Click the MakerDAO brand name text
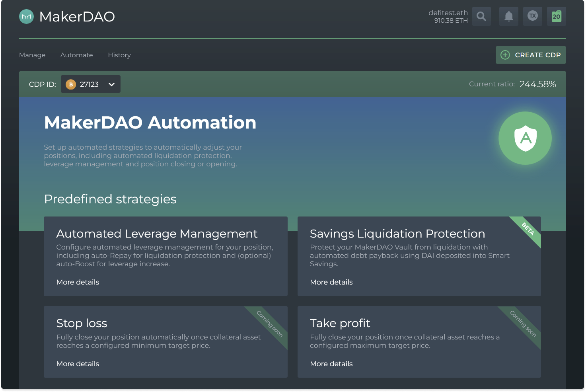Viewport: 586px width, 392px height. 77,17
